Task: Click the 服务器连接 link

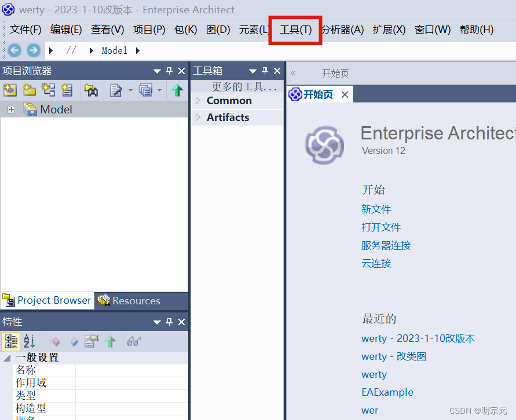Action: pyautogui.click(x=386, y=245)
